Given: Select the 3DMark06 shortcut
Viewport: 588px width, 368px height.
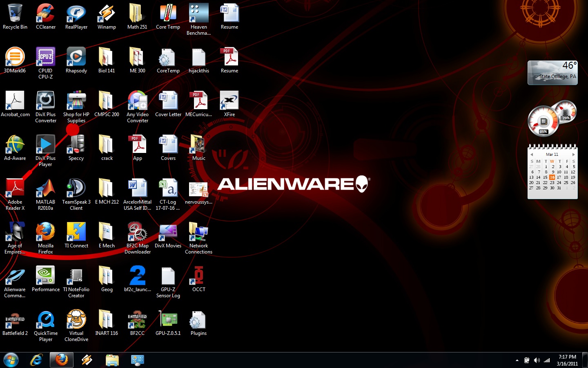Looking at the screenshot, I should point(15,60).
